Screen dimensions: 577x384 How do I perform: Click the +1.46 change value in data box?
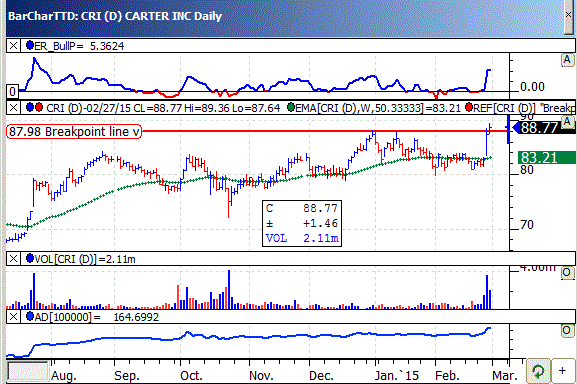click(320, 223)
